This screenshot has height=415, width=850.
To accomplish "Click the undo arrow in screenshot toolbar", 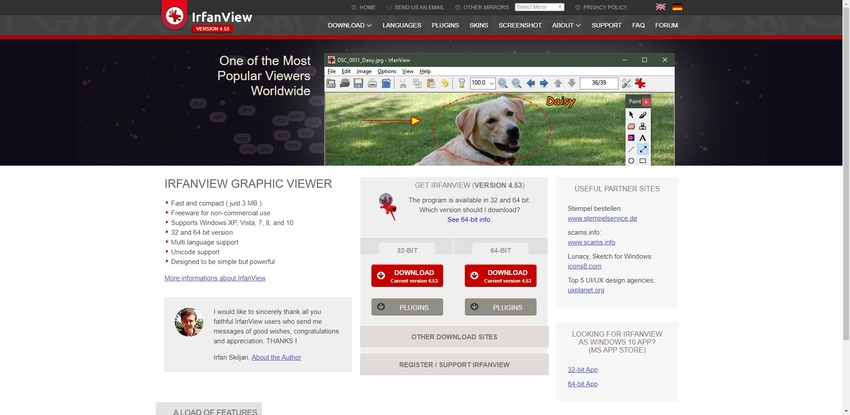I will [x=445, y=83].
